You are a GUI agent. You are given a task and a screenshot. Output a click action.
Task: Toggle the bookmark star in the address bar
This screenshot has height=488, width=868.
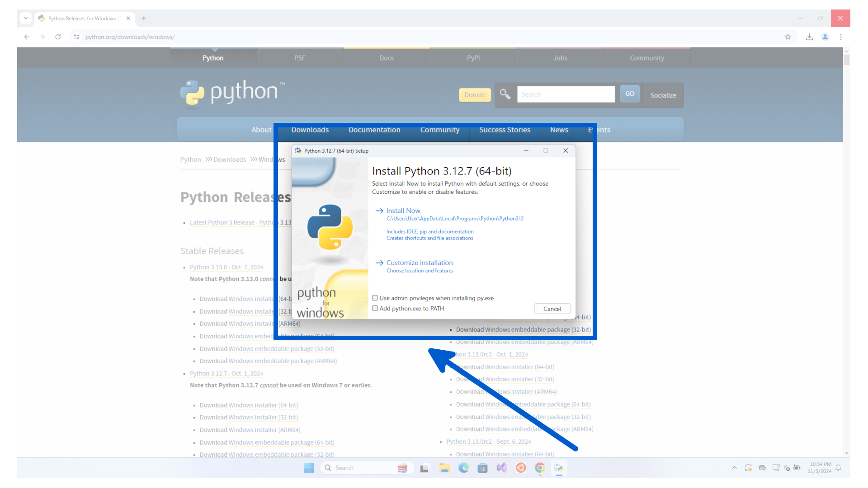[788, 37]
